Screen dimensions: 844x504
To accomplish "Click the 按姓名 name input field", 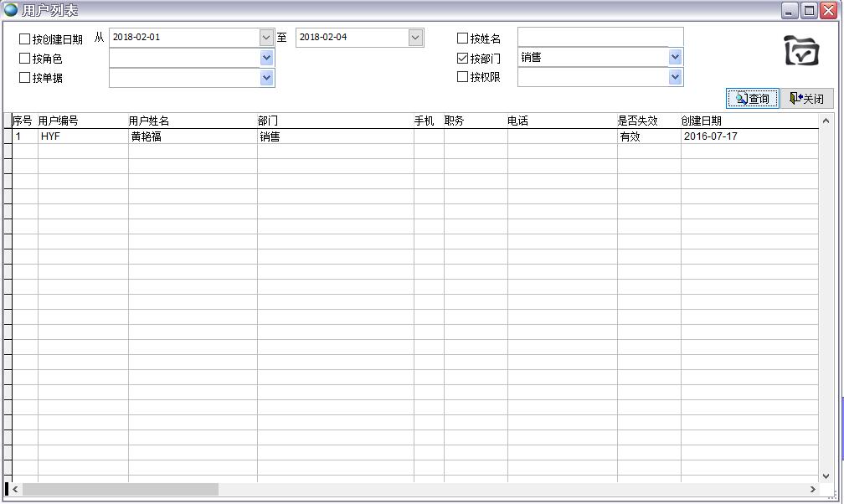I will click(600, 37).
